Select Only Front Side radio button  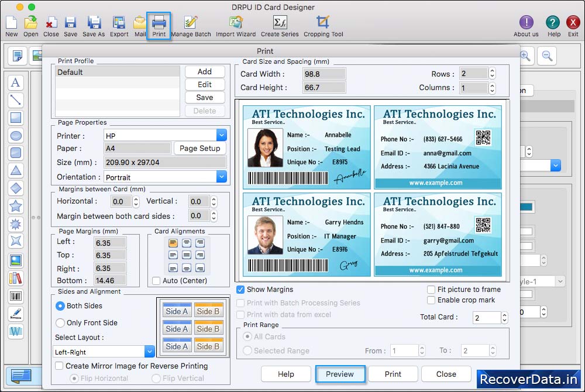(x=60, y=322)
